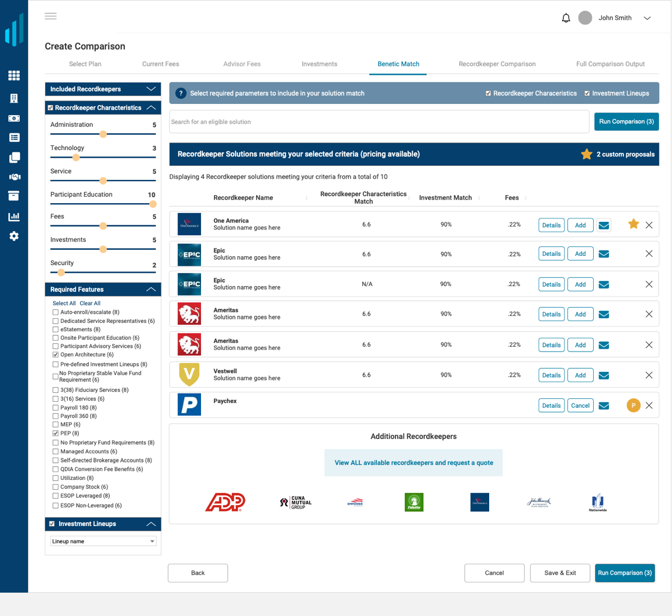
Task: Open the bar chart icon in sidebar
Action: pos(14,216)
